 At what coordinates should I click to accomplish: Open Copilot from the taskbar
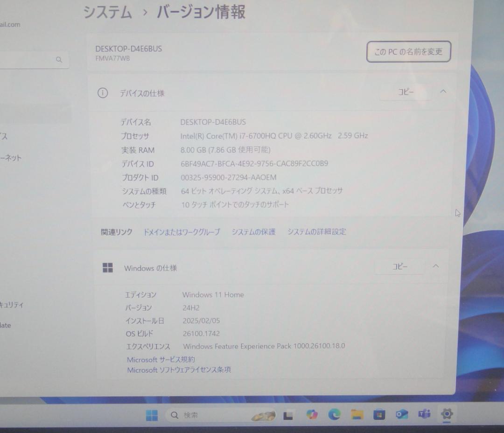click(312, 414)
